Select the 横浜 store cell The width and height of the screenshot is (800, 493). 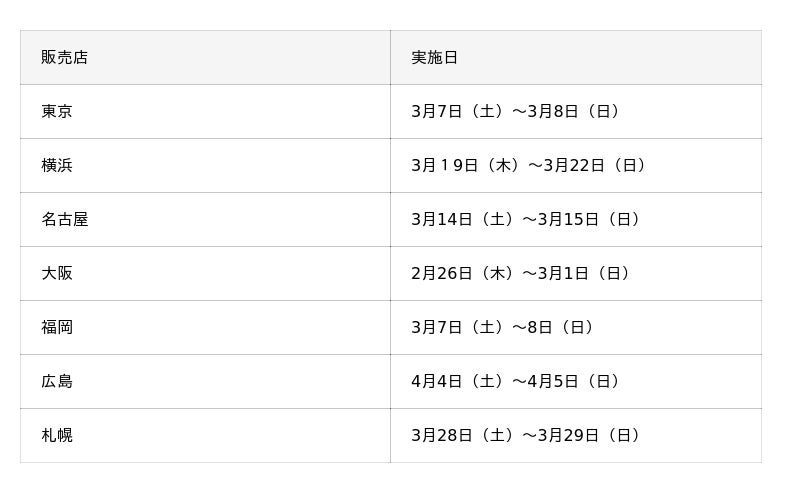pos(57,166)
